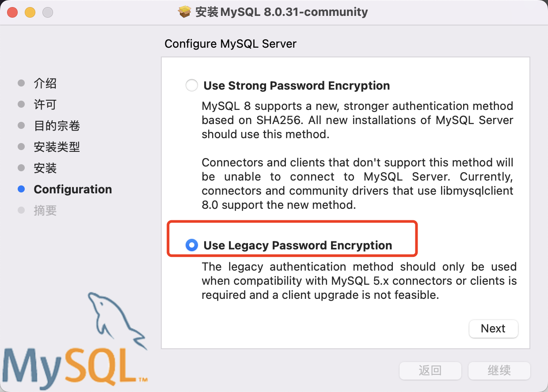
Task: Click the 安装类型 step in sidebar
Action: click(x=57, y=147)
